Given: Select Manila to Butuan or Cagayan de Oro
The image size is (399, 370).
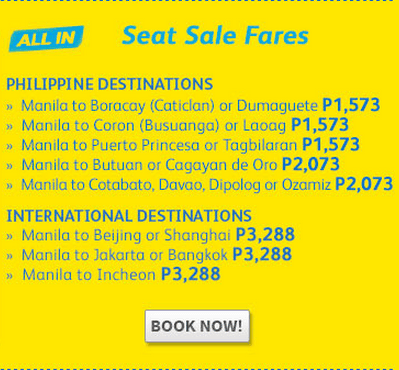Looking at the screenshot, I should pyautogui.click(x=173, y=165).
